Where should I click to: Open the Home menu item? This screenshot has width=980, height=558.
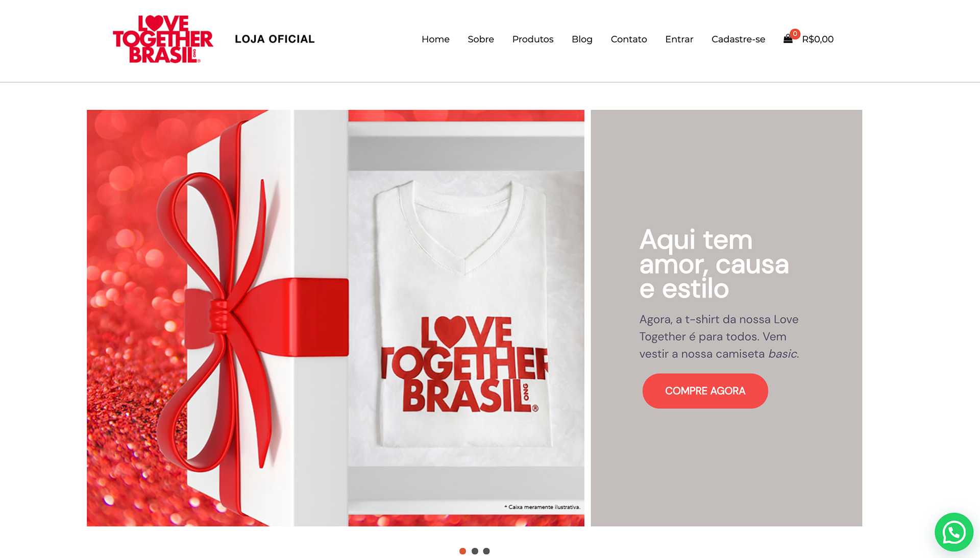point(435,39)
